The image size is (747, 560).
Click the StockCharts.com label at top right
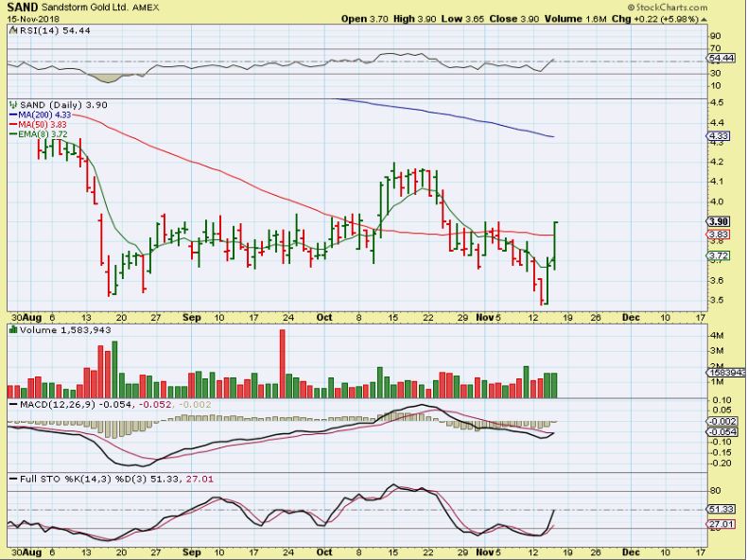point(667,8)
